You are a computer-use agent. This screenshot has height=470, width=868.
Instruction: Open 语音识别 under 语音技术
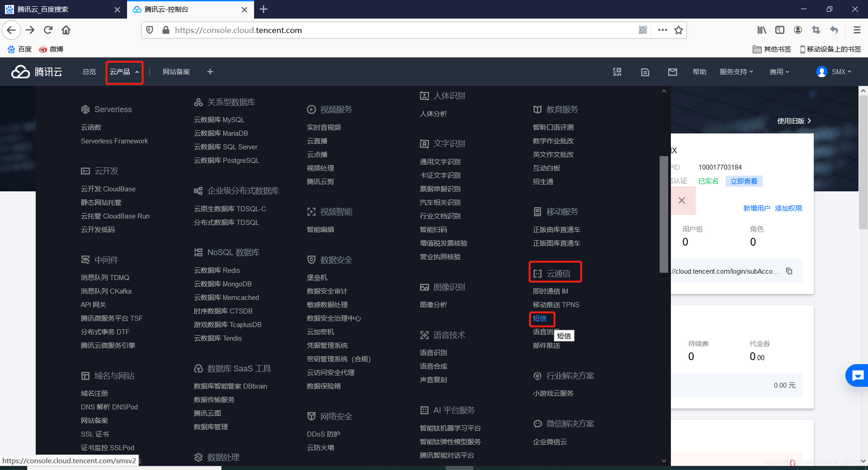[434, 353]
